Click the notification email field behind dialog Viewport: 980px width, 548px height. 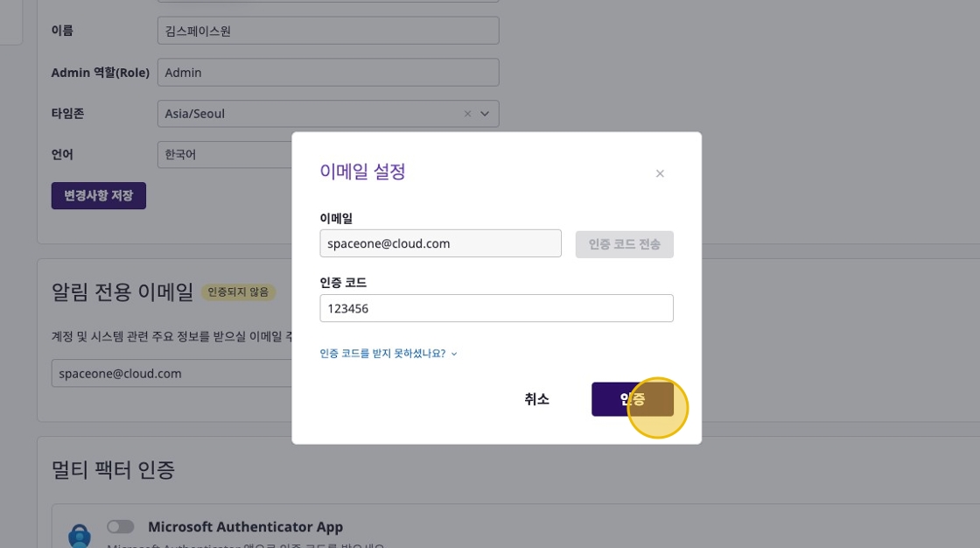click(x=171, y=373)
